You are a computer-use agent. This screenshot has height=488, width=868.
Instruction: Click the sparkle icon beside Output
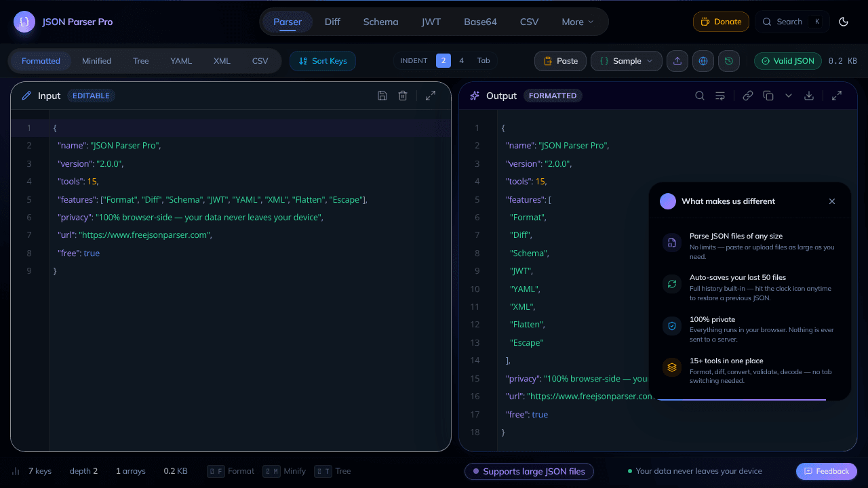[475, 96]
